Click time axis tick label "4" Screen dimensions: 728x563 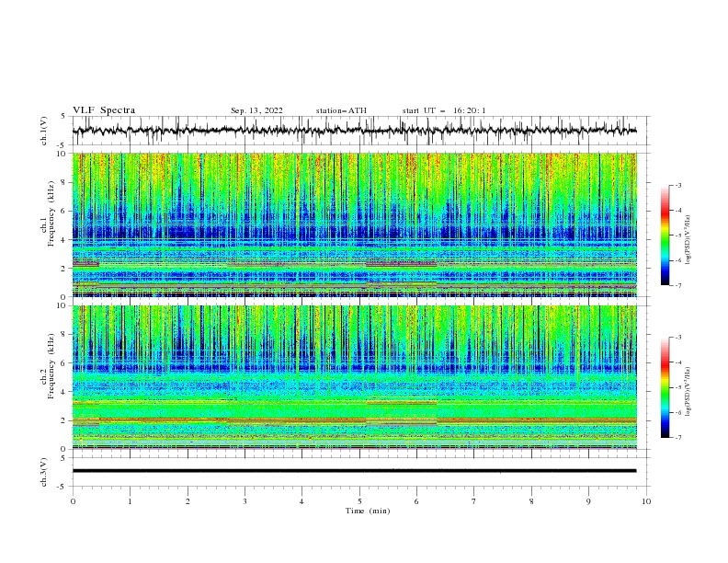pos(301,501)
